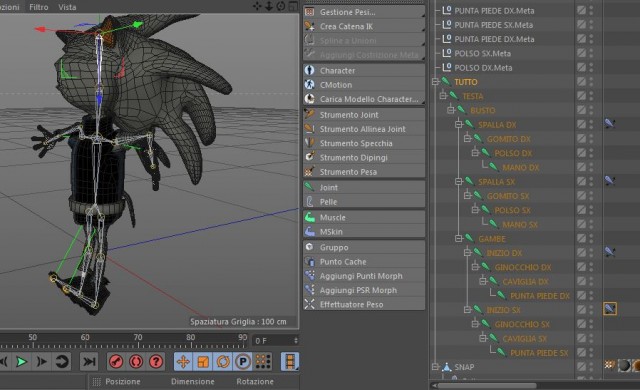The width and height of the screenshot is (640, 390).
Task: Collapse the GAMBE joint branch
Action: 459,238
